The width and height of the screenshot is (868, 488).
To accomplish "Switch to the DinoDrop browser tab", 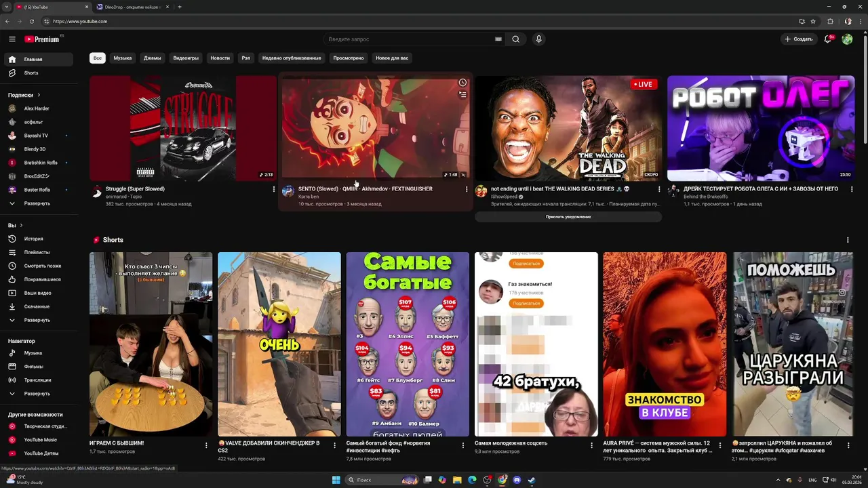I will pyautogui.click(x=132, y=7).
